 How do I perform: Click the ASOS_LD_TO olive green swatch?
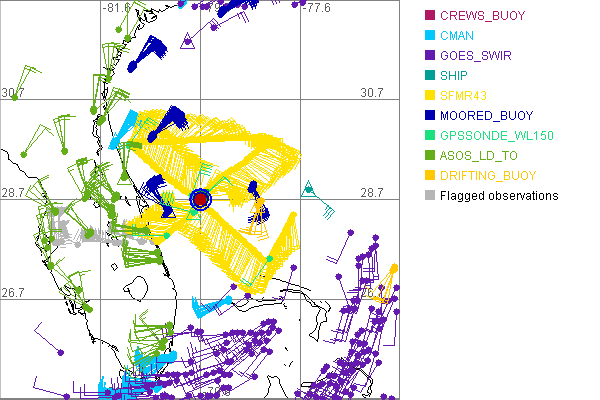click(x=429, y=155)
